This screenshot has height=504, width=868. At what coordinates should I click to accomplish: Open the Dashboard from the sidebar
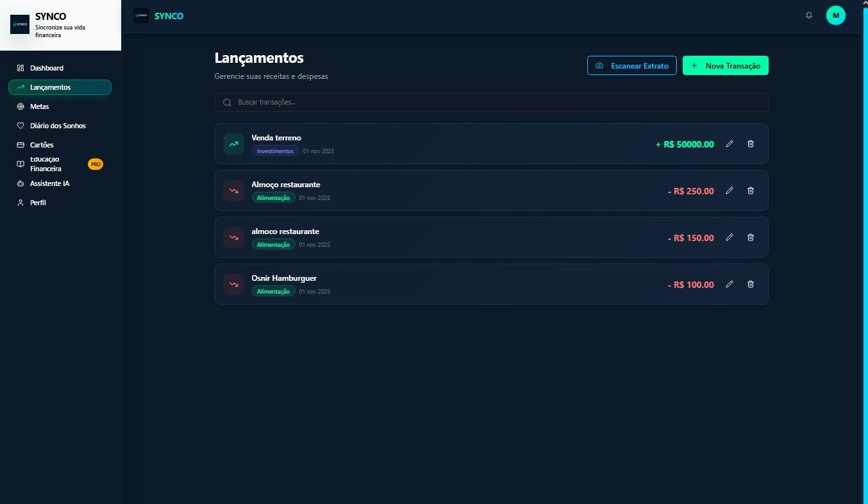click(46, 68)
